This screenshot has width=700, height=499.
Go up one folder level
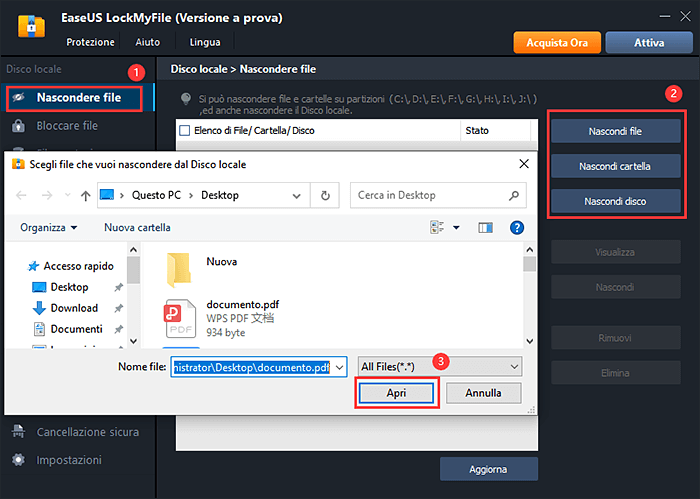86,195
